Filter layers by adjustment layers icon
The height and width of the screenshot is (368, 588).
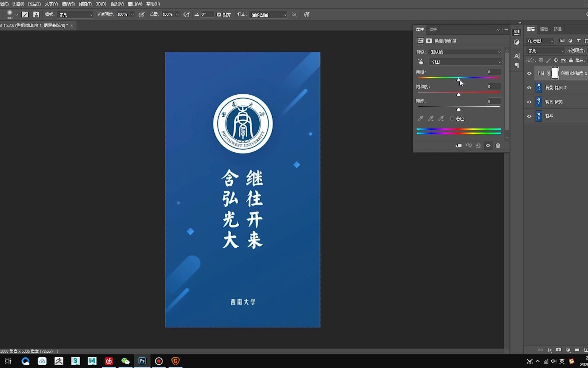[570, 41]
